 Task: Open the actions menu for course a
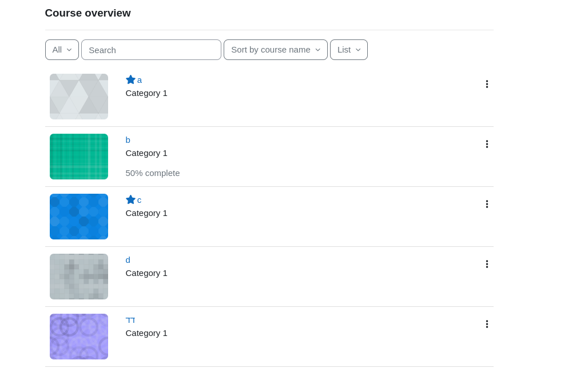[487, 85]
